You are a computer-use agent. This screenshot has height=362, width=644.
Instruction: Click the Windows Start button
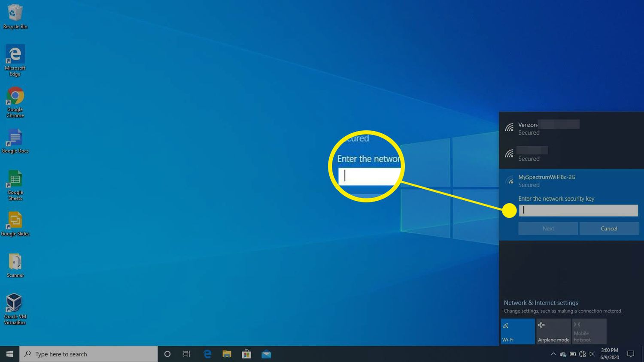[x=9, y=354]
